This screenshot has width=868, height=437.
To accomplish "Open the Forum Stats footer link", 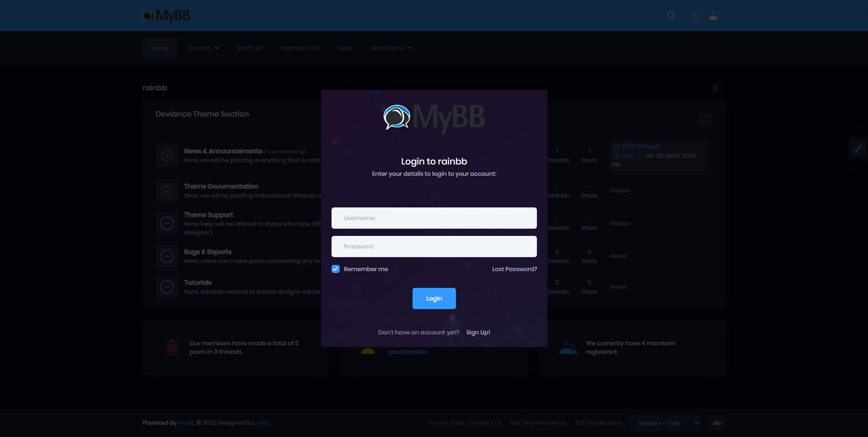I will [x=447, y=423].
